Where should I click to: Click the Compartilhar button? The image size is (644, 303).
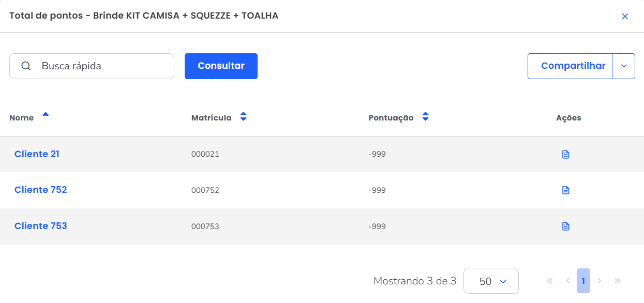(573, 66)
